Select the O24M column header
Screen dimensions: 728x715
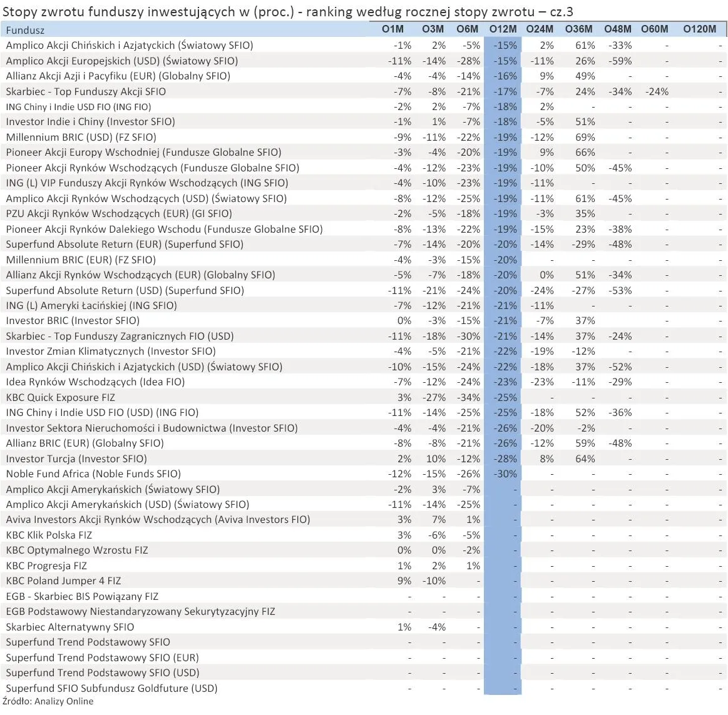(540, 29)
